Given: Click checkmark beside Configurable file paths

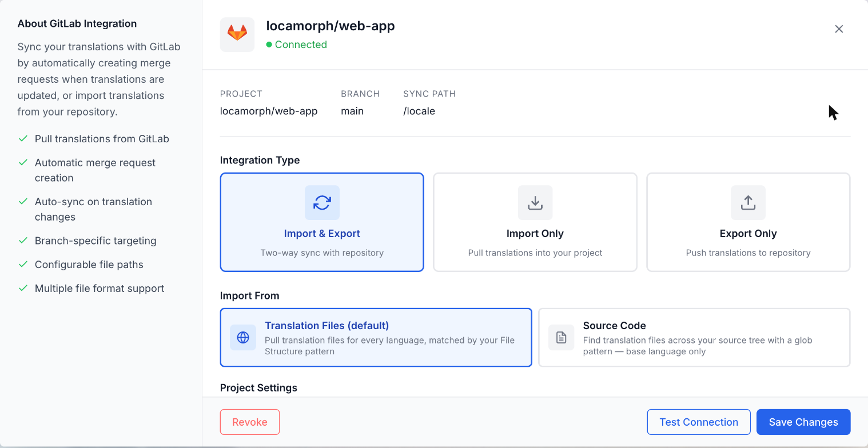Looking at the screenshot, I should [x=23, y=265].
